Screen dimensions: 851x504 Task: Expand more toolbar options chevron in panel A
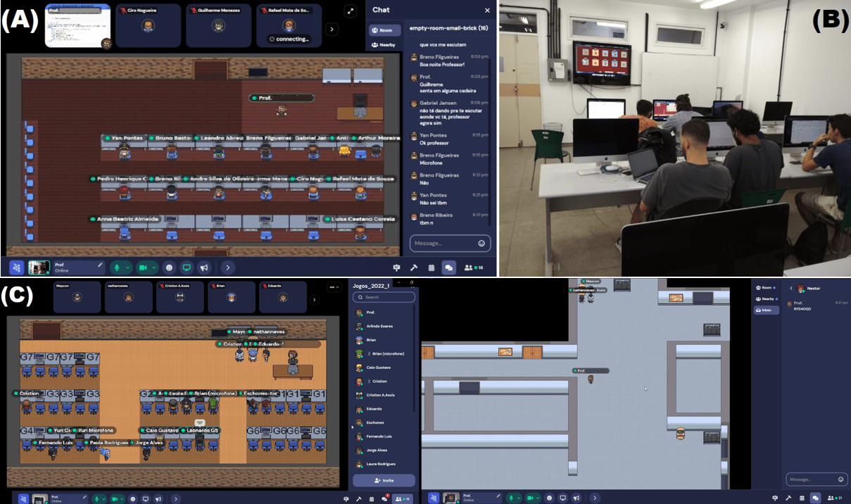click(x=227, y=267)
